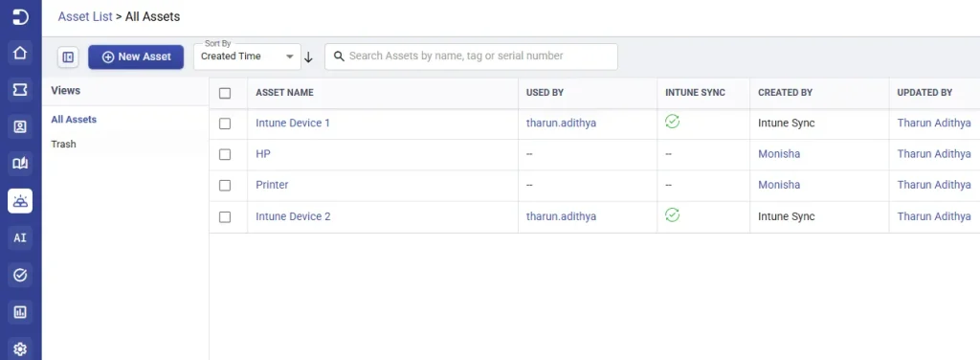Check the box for the Printer asset
Image resolution: width=980 pixels, height=360 pixels.
[225, 186]
